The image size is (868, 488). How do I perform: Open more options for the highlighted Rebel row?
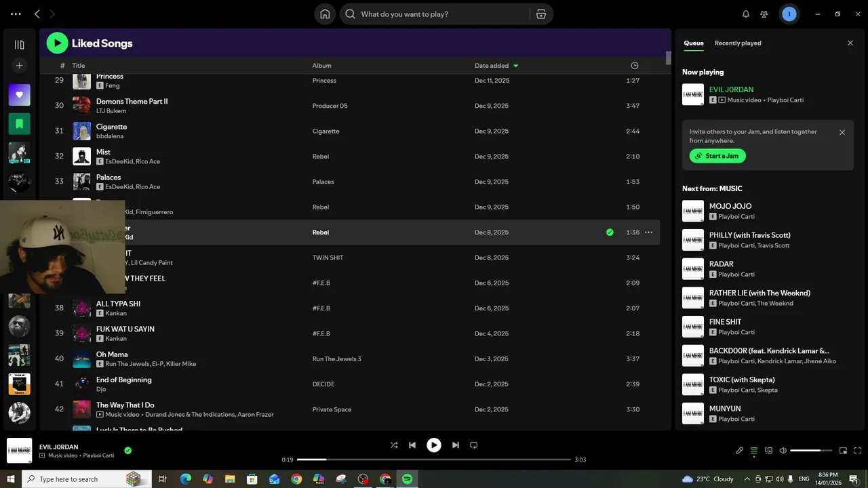pyautogui.click(x=648, y=232)
